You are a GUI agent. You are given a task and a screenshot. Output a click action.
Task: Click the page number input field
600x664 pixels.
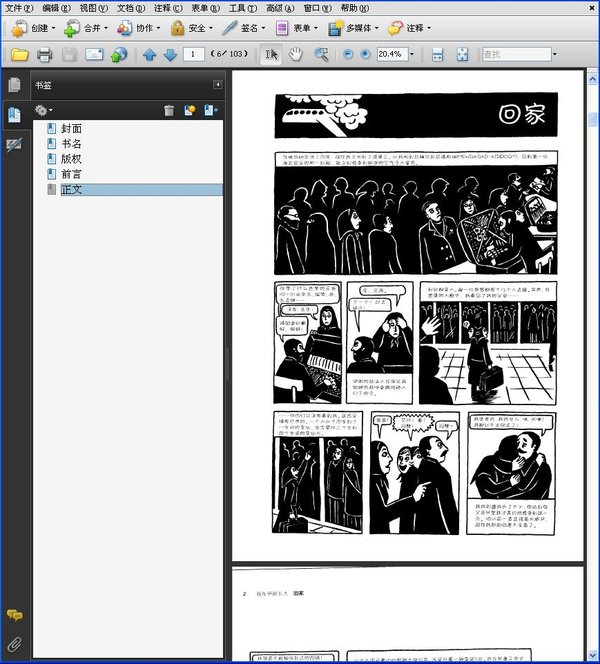[193, 54]
